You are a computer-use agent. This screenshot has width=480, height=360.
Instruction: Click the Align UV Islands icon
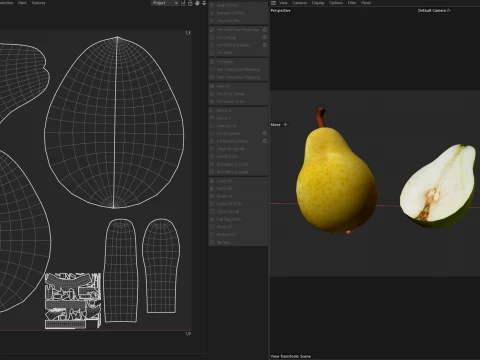(x=212, y=149)
